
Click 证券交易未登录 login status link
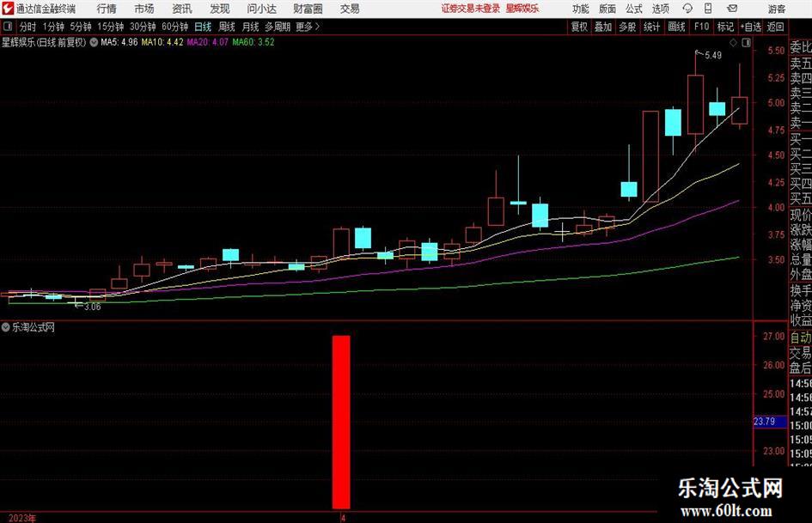pos(471,9)
